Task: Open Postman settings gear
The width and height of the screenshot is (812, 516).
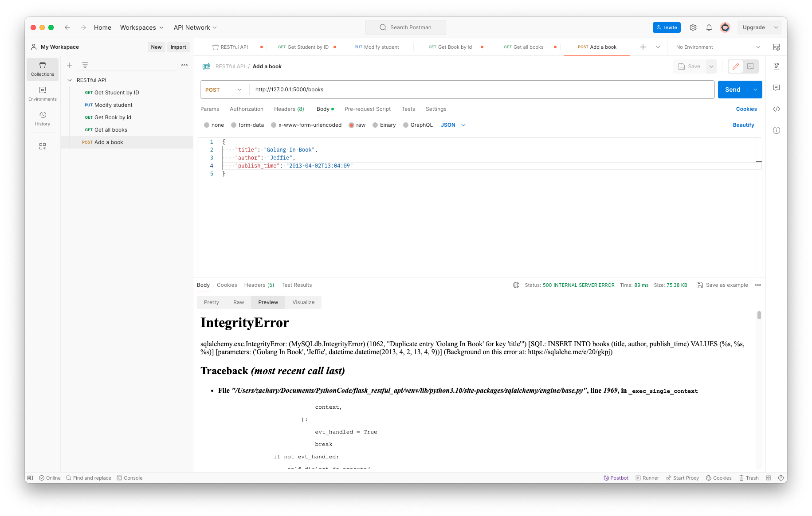Action: click(x=693, y=27)
